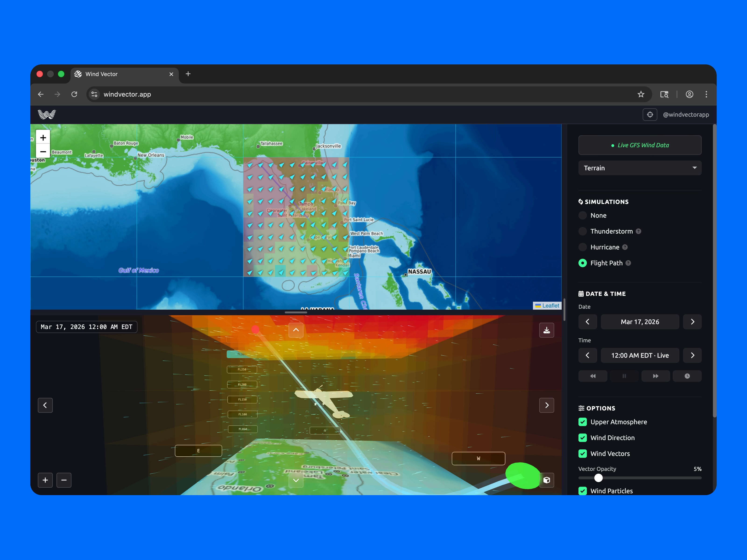747x560 pixels.
Task: Zoom in the 3D wind view
Action: point(45,480)
